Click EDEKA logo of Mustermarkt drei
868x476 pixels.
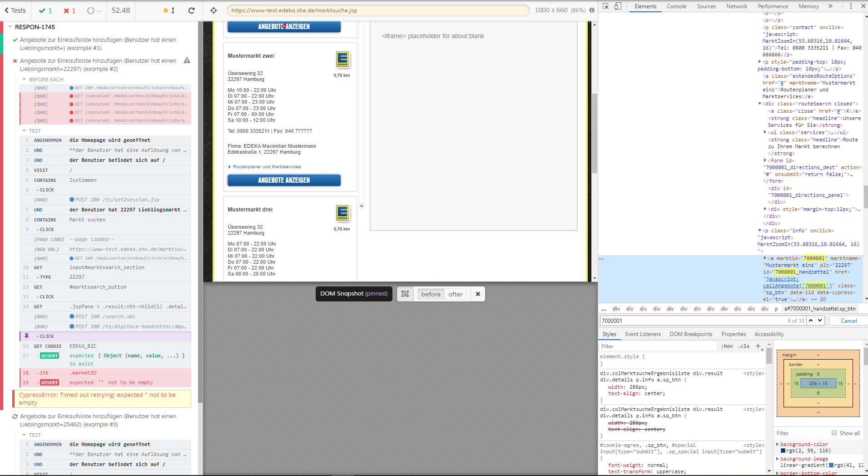pyautogui.click(x=342, y=213)
